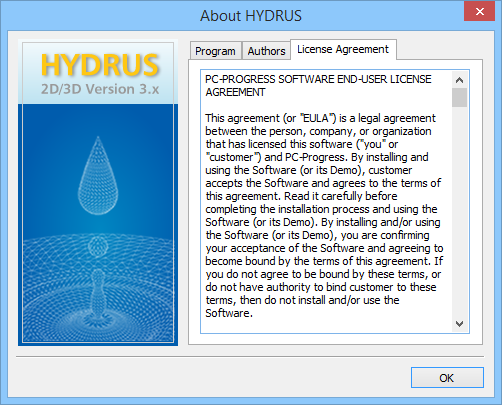Click the yellow HYDRUS logo text
Screen dimensions: 502x405
coord(99,65)
